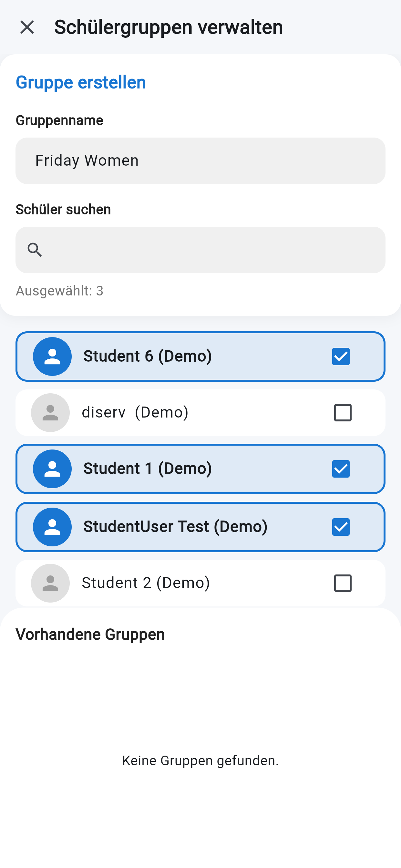401x868 pixels.
Task: Click StudentUser Test (Demo) avatar icon
Action: point(52,527)
